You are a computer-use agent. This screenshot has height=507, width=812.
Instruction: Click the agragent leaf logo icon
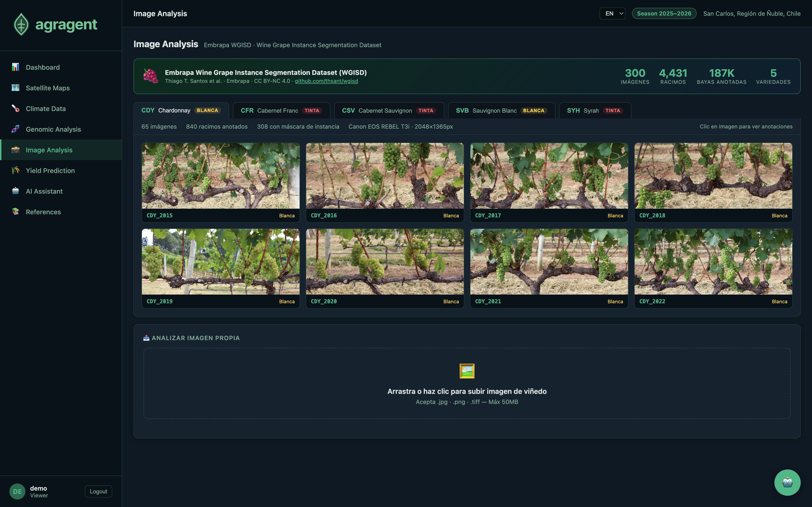pos(21,24)
